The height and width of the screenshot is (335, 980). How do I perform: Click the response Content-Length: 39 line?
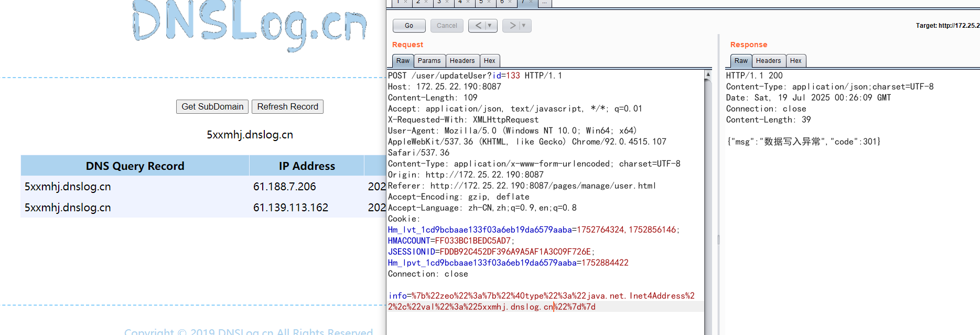[x=768, y=120]
